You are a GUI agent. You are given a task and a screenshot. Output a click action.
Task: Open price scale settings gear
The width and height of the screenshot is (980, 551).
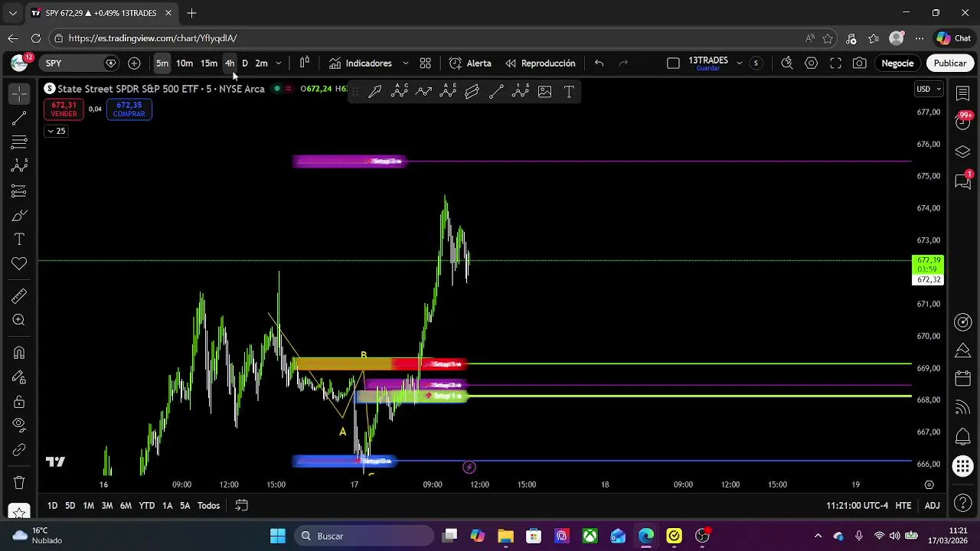click(x=929, y=484)
